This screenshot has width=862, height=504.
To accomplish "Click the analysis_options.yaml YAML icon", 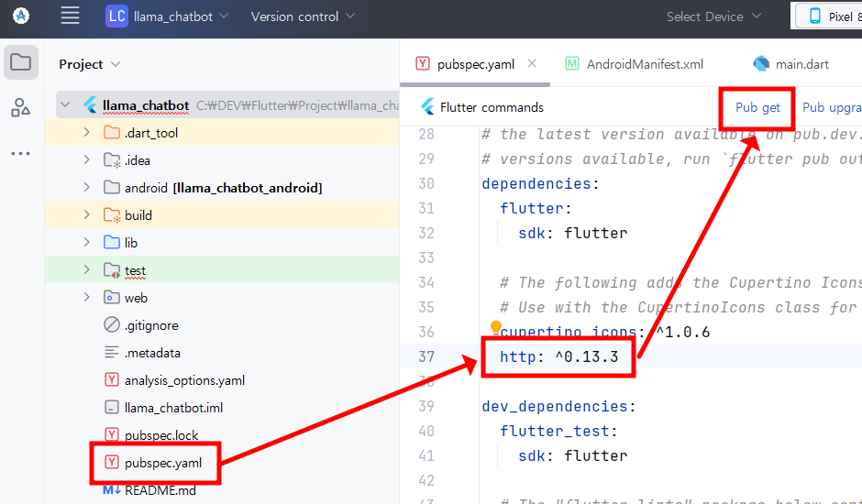I will [112, 379].
